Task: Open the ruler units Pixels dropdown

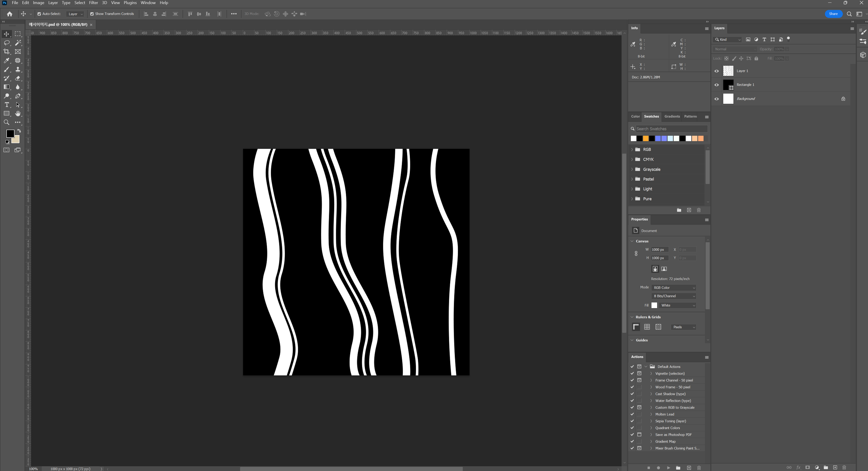Action: tap(684, 327)
